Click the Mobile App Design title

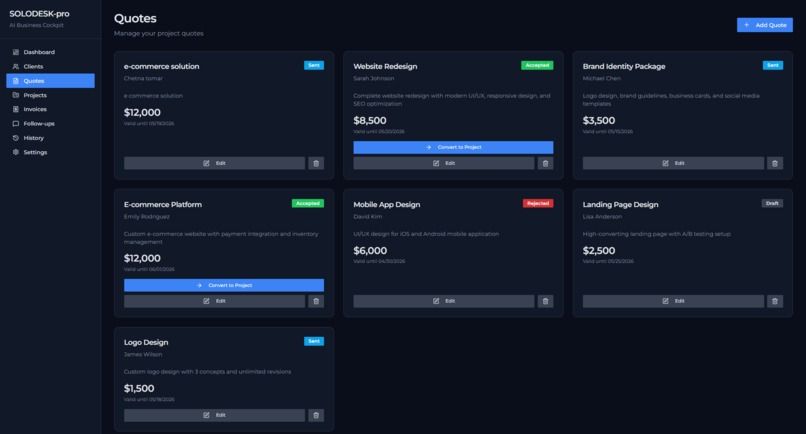click(387, 204)
